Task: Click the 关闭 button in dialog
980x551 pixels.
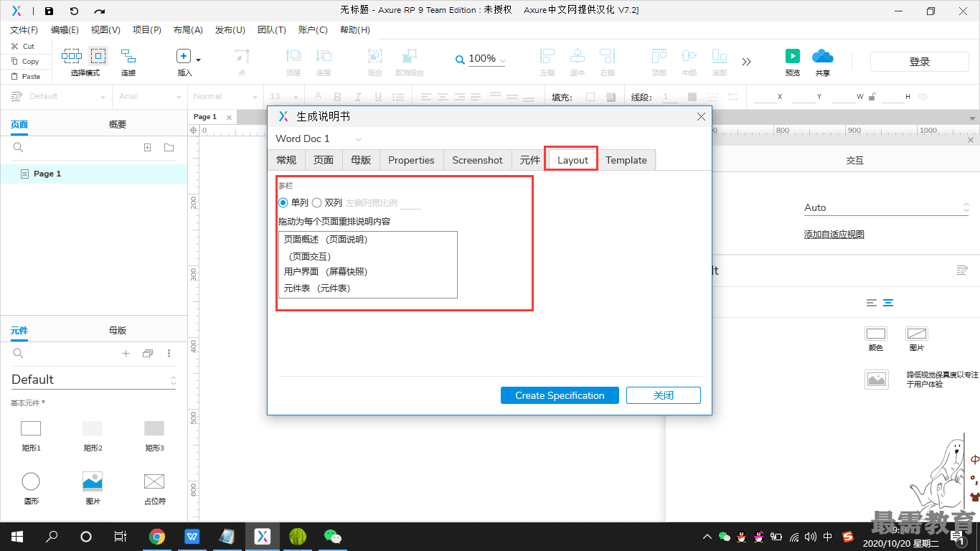Action: (x=664, y=395)
